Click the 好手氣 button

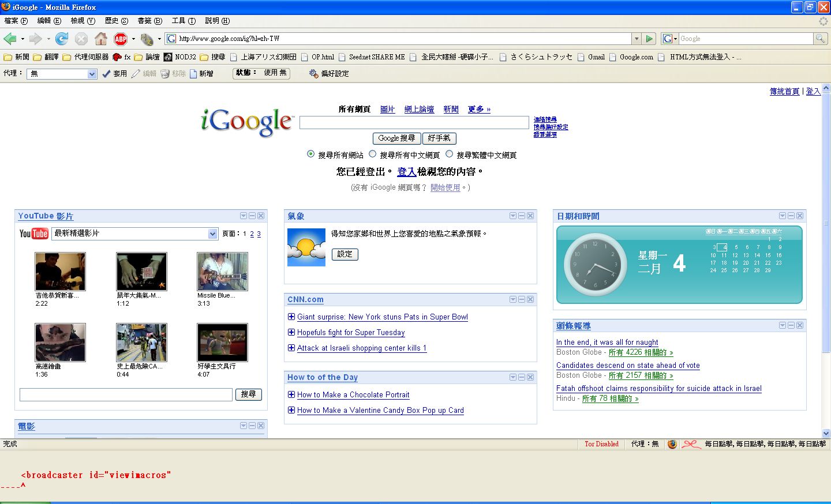pos(439,138)
